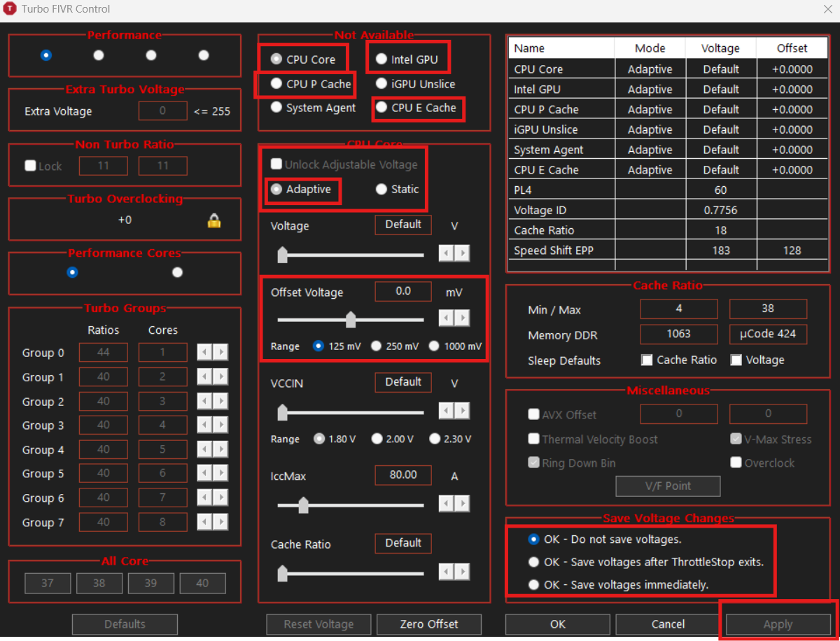
Task: Select the CPU P Cache row in table
Action: click(546, 109)
